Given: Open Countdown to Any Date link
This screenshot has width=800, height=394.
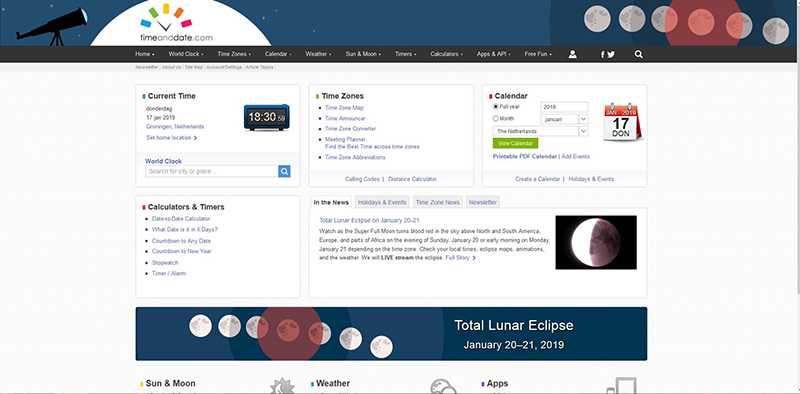Looking at the screenshot, I should tap(181, 241).
